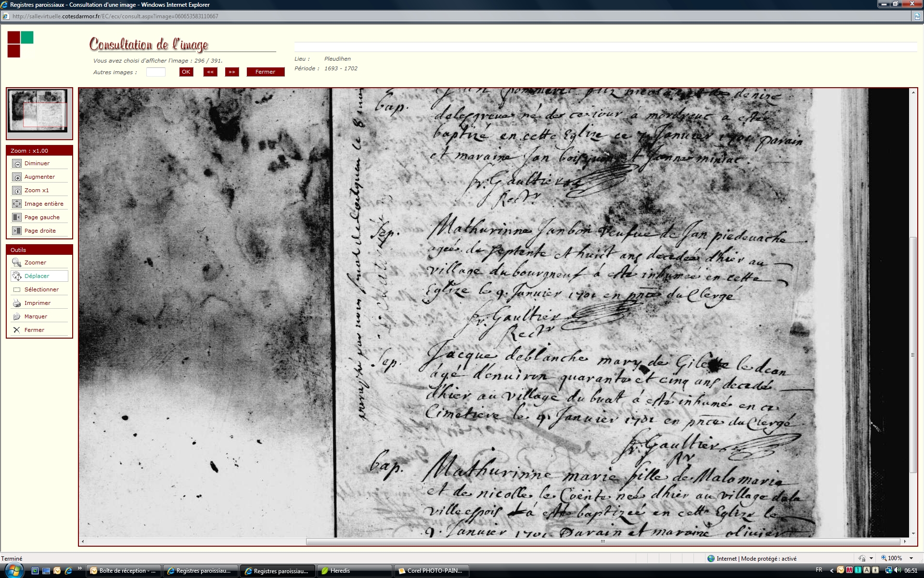Switch to the Heredis taskbar window
This screenshot has height=578, width=924.
(x=354, y=571)
